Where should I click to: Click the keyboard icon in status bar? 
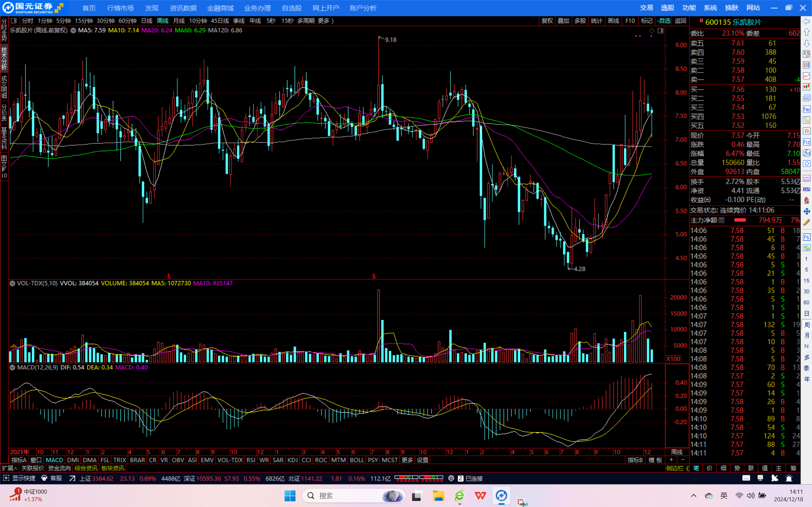[746, 478]
